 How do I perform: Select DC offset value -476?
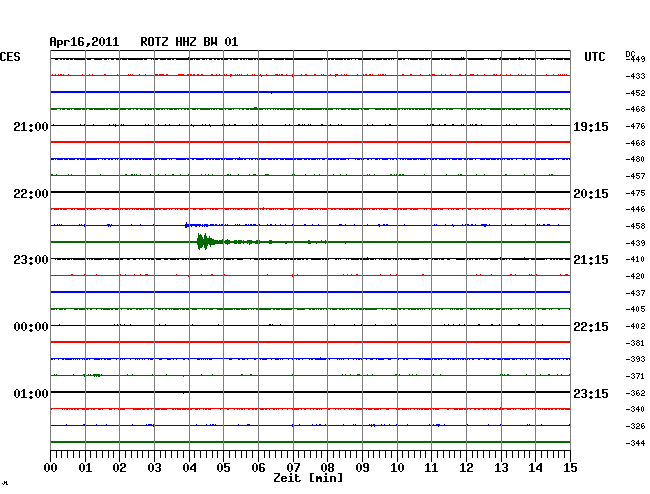[x=635, y=126]
